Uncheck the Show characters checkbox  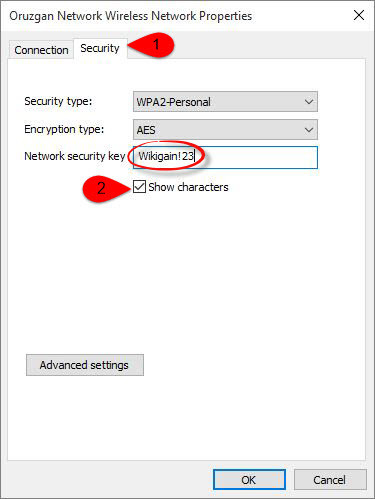coord(139,187)
